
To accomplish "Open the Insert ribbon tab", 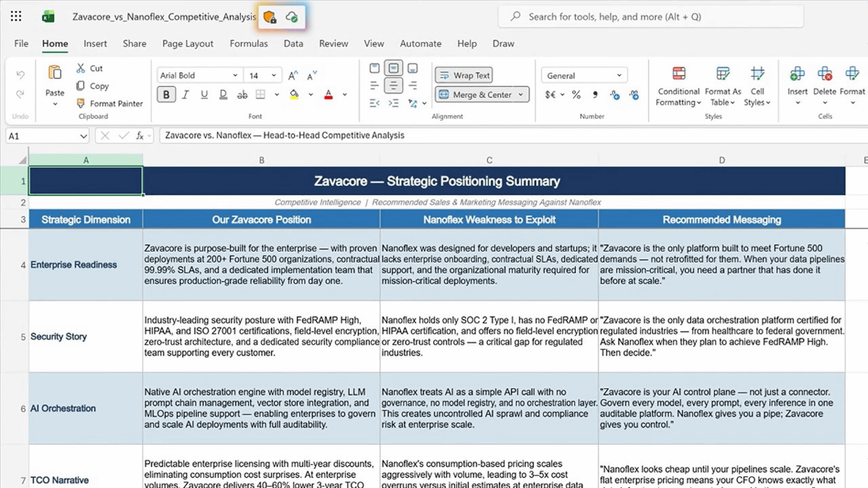I will pos(95,43).
